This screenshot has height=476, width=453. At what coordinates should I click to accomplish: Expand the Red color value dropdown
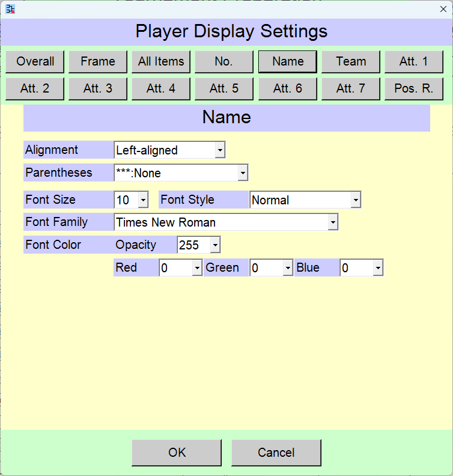click(197, 268)
